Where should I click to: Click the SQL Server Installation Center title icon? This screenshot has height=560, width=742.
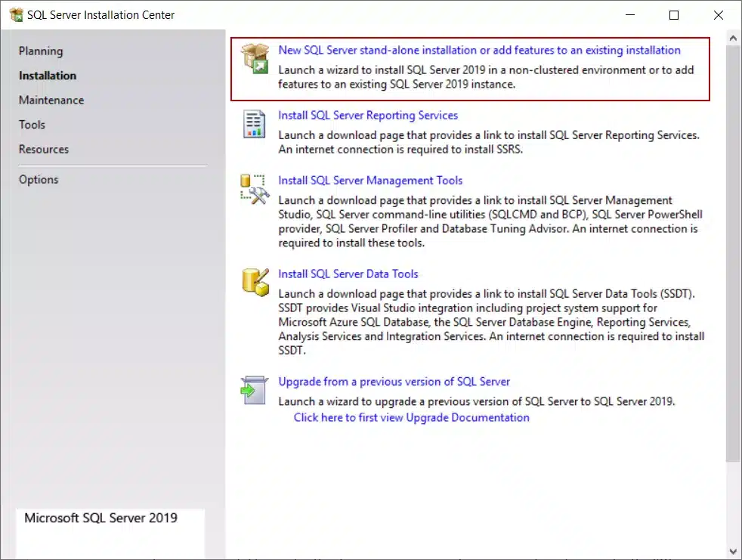point(15,15)
